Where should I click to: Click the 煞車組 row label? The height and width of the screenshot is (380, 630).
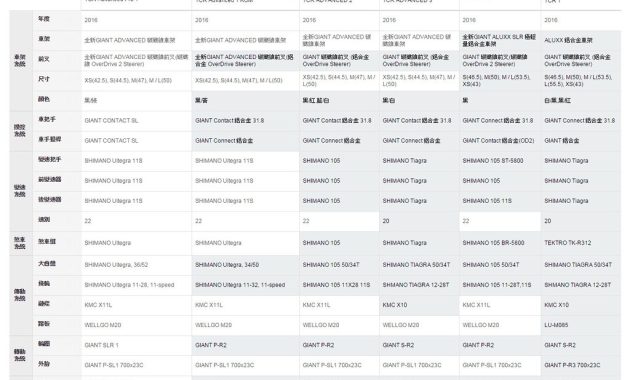[47, 242]
